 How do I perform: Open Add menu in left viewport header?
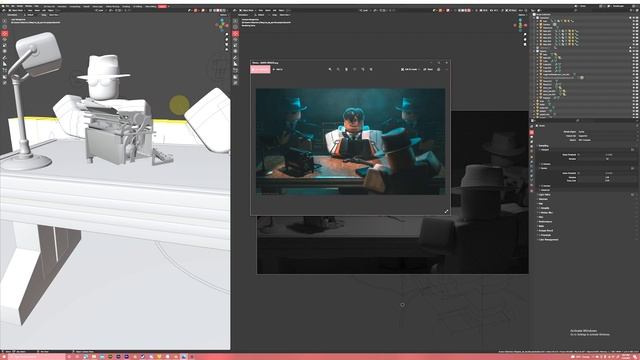click(44, 10)
